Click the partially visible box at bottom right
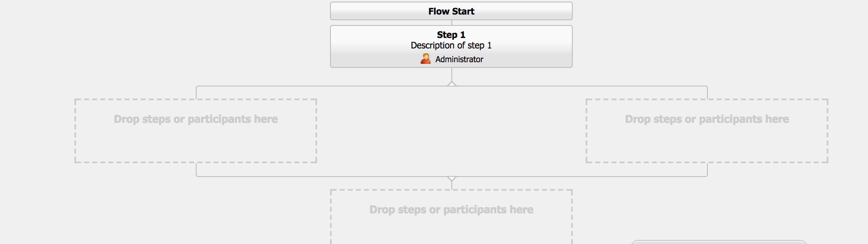 [x=719, y=242]
